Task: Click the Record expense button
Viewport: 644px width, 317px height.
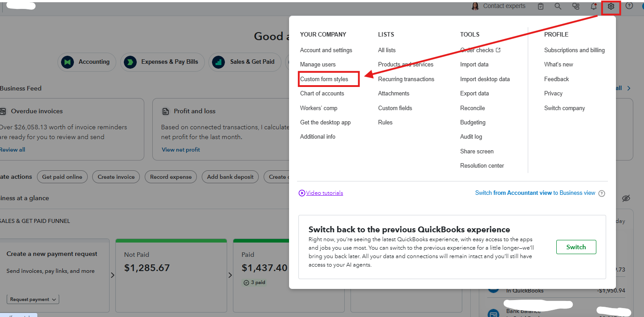Action: [x=171, y=177]
